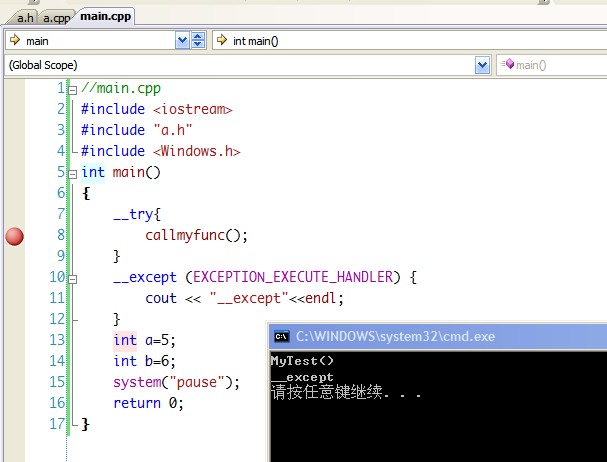The image size is (607, 462).
Task: Remove the red breakpoint on line 8
Action: [x=15, y=236]
